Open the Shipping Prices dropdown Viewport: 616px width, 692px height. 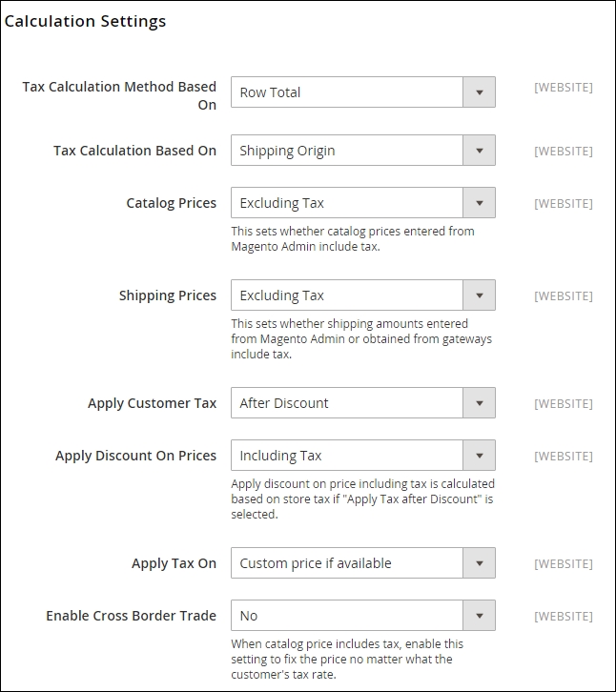click(362, 295)
